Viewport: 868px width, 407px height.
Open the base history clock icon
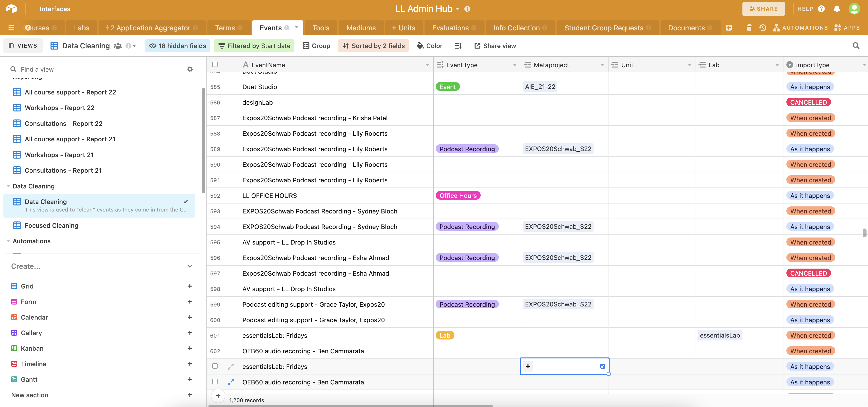coord(763,28)
